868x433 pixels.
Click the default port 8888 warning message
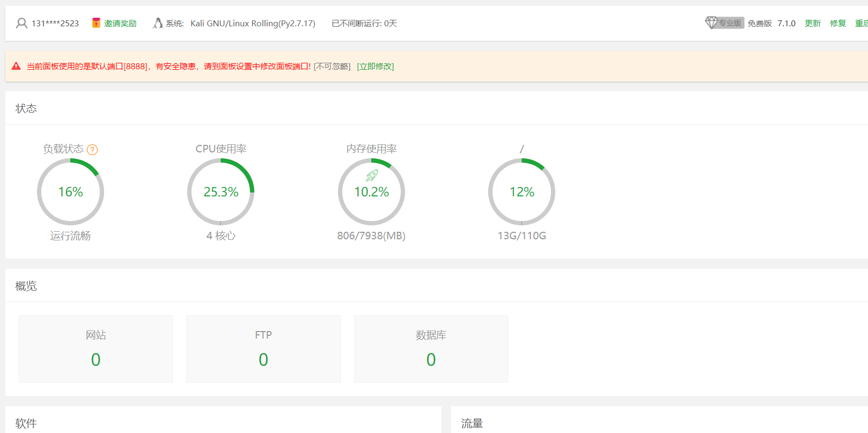pyautogui.click(x=169, y=67)
